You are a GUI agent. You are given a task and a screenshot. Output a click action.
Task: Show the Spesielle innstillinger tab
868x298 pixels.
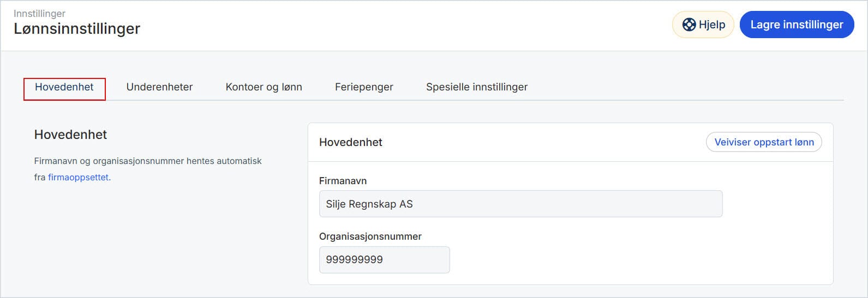click(476, 87)
